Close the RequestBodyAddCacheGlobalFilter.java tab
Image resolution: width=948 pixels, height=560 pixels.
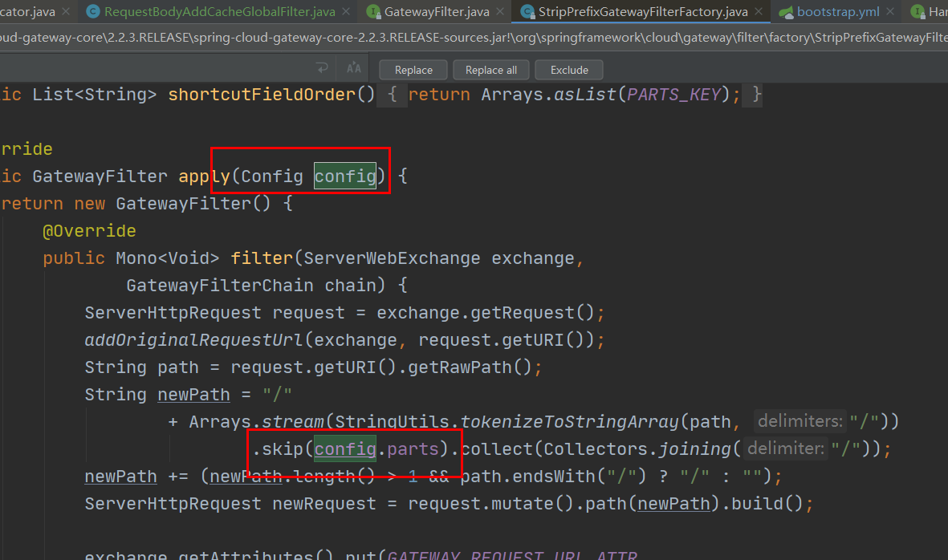[x=346, y=11]
